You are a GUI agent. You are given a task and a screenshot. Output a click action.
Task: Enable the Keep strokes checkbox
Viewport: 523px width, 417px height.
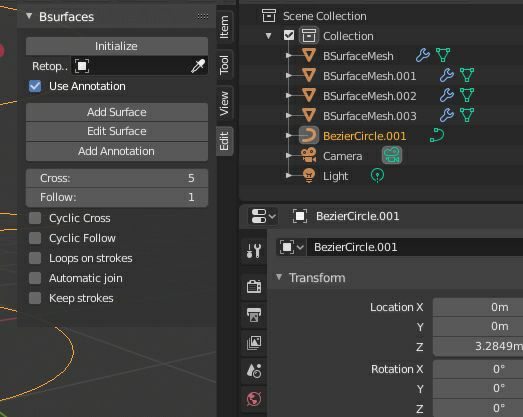pyautogui.click(x=35, y=298)
